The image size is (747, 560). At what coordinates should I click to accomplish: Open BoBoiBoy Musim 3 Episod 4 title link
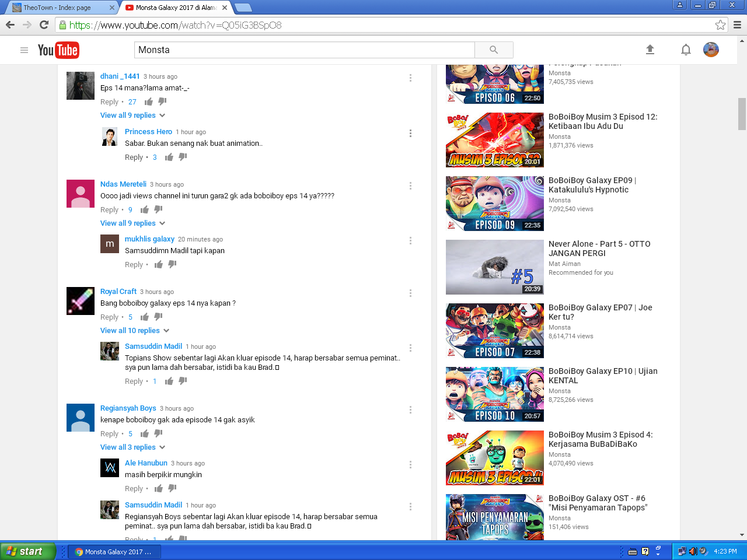pos(601,439)
